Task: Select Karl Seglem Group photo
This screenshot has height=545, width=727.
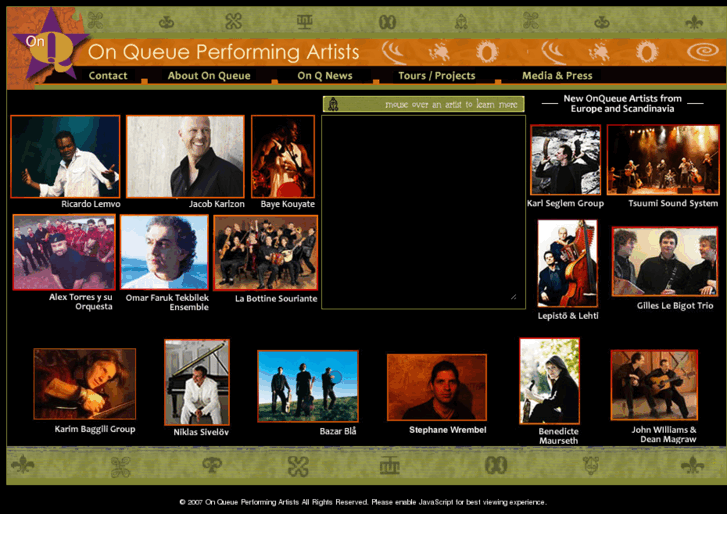Action: pos(566,160)
